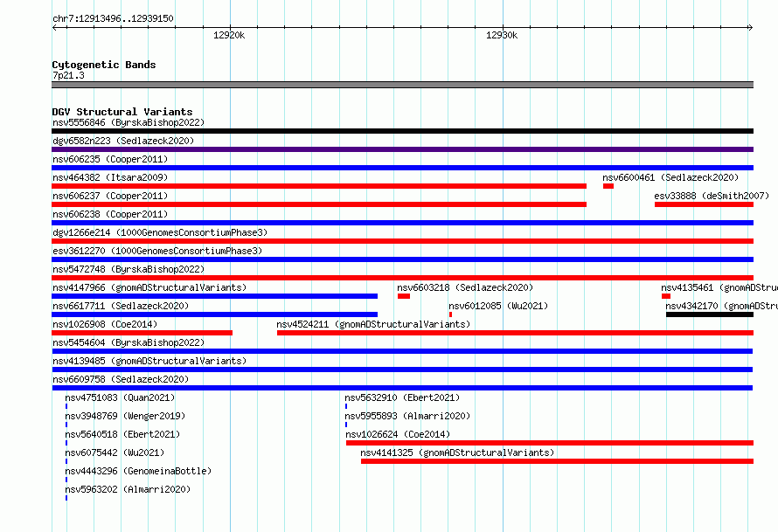778x532 pixels.
Task: Select esv3612270 (1000GenomesConsortiumPhase3) blue bar
Action: [x=402, y=259]
